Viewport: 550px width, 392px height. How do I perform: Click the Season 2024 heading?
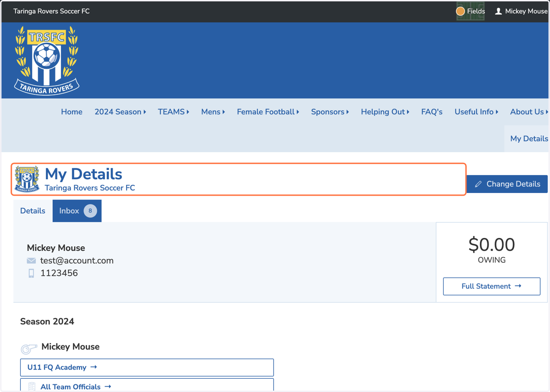point(47,321)
